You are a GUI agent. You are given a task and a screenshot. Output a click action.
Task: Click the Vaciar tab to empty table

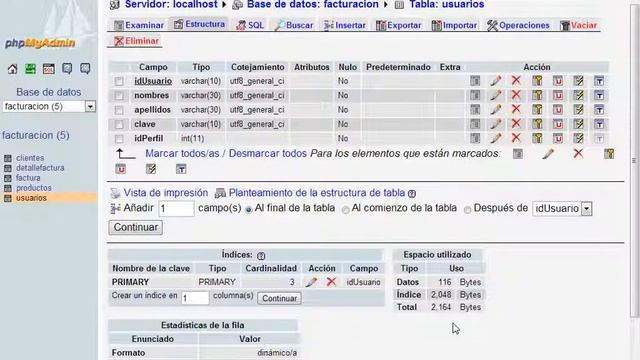(578, 25)
